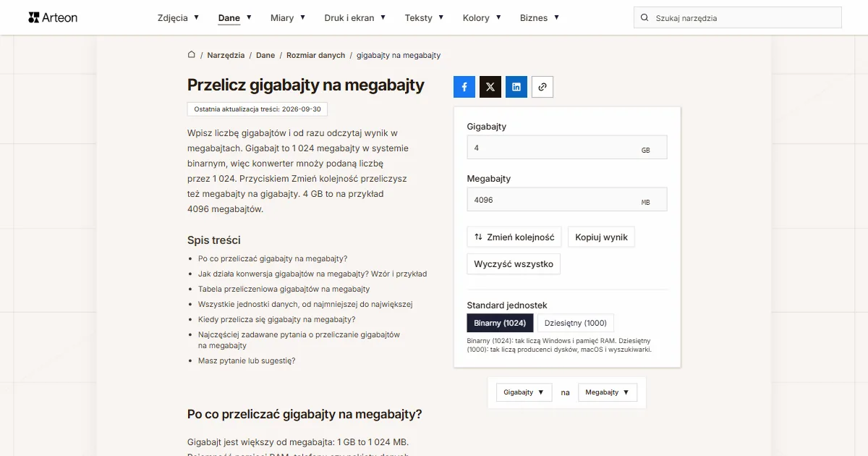Click the Arteon logo
Viewport: 868px width, 456px height.
[x=53, y=17]
